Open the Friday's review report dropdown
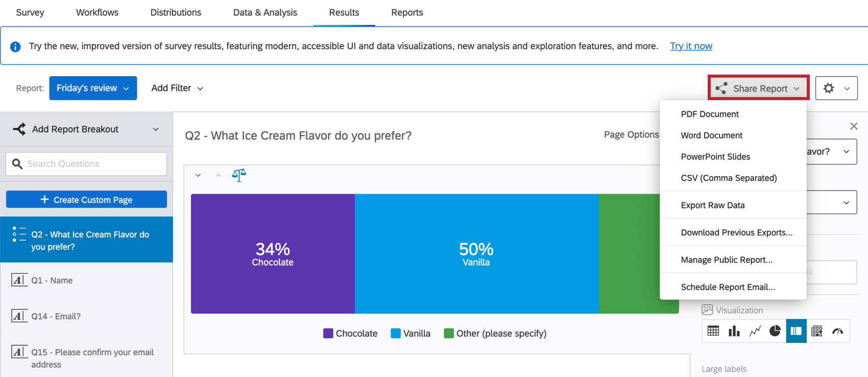Image resolution: width=868 pixels, height=377 pixels. (93, 88)
